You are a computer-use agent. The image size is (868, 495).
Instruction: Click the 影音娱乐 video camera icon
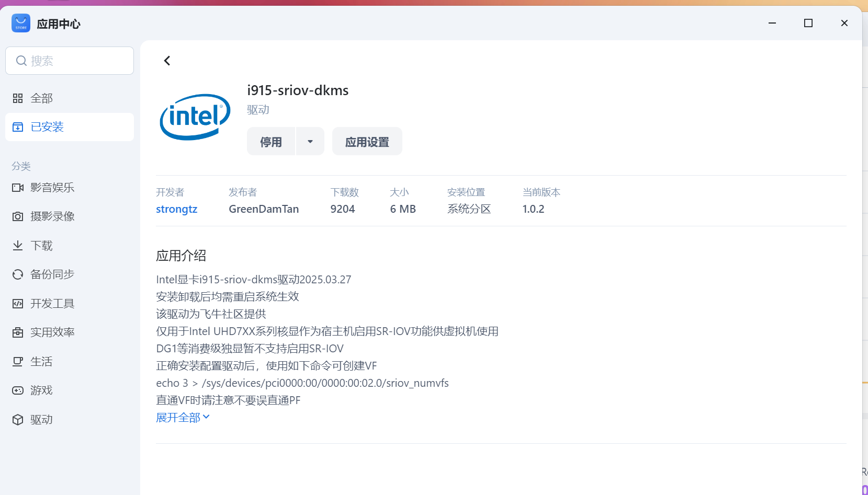pyautogui.click(x=18, y=188)
